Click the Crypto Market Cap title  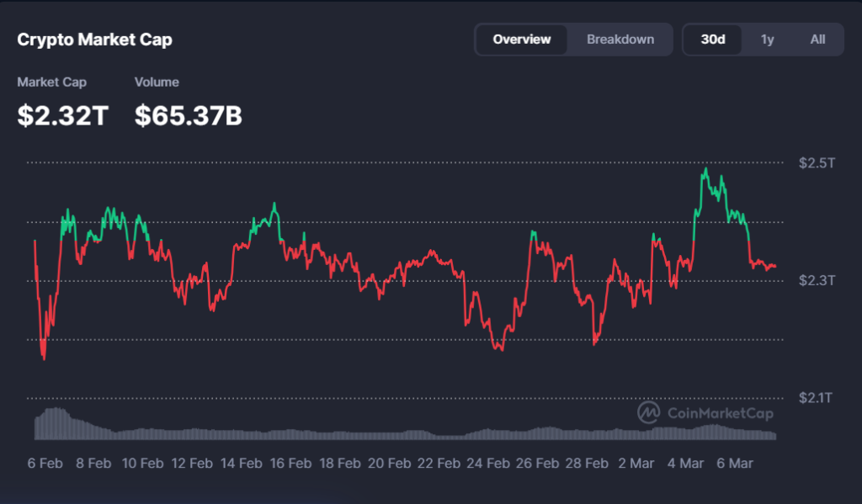point(95,40)
